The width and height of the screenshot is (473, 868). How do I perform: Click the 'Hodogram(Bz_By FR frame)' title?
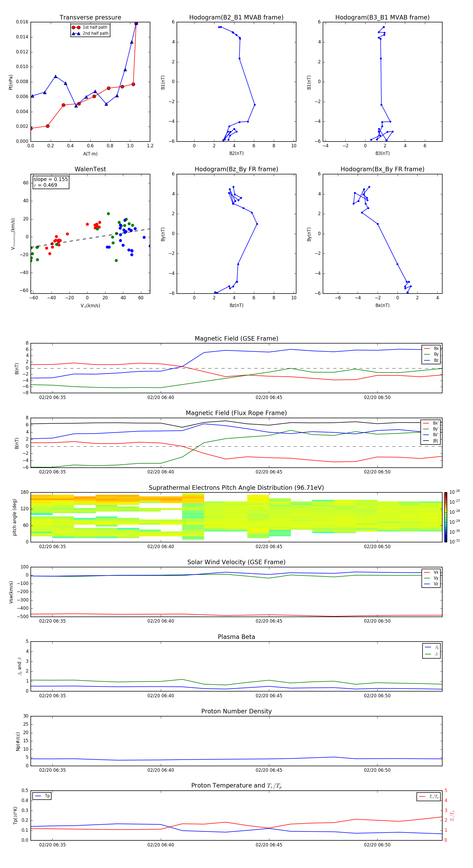click(x=236, y=169)
